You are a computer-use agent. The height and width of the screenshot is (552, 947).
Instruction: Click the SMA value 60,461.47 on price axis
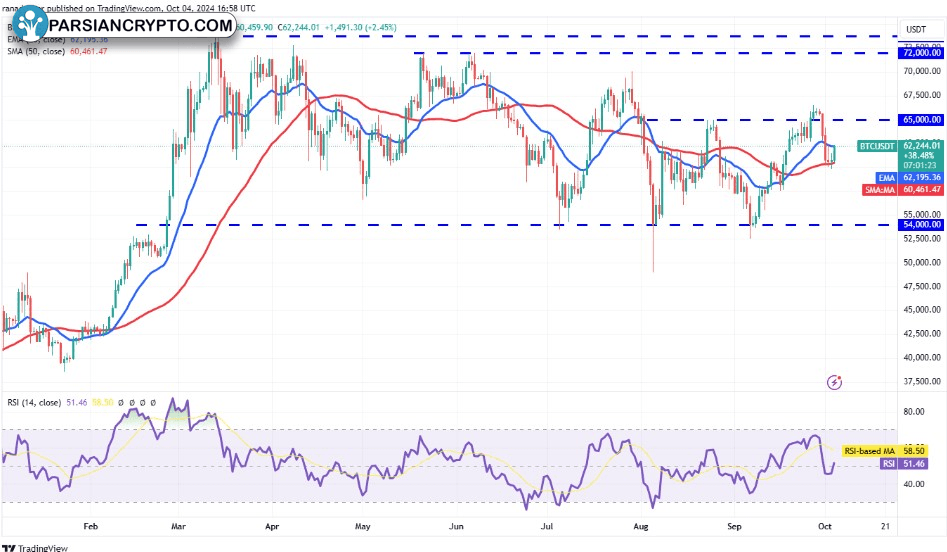922,190
